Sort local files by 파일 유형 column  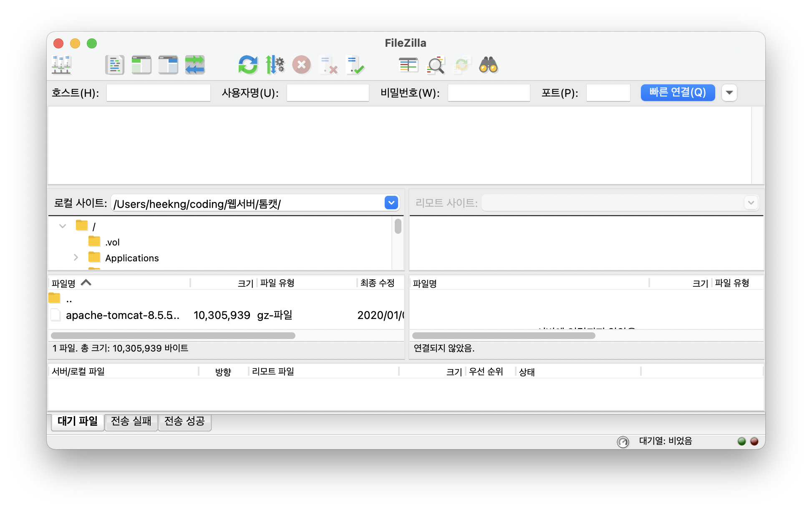(307, 283)
